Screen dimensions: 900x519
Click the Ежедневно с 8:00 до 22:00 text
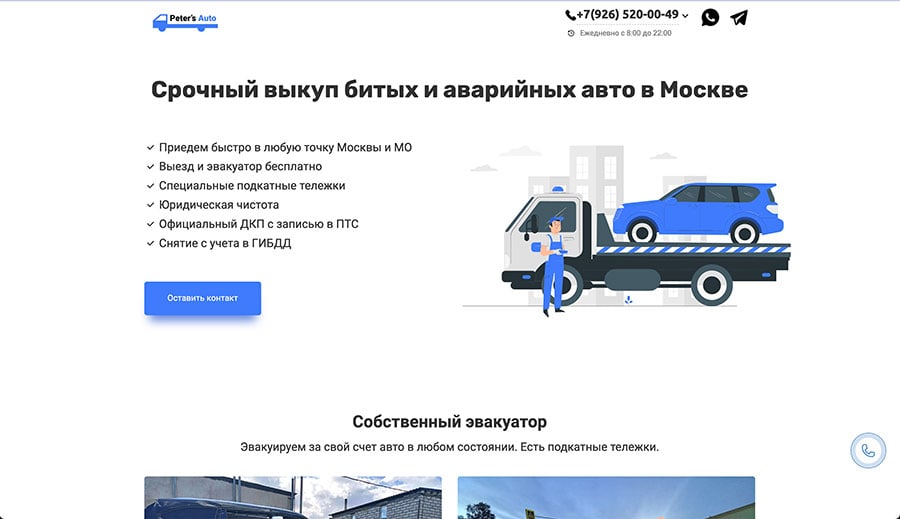point(626,33)
